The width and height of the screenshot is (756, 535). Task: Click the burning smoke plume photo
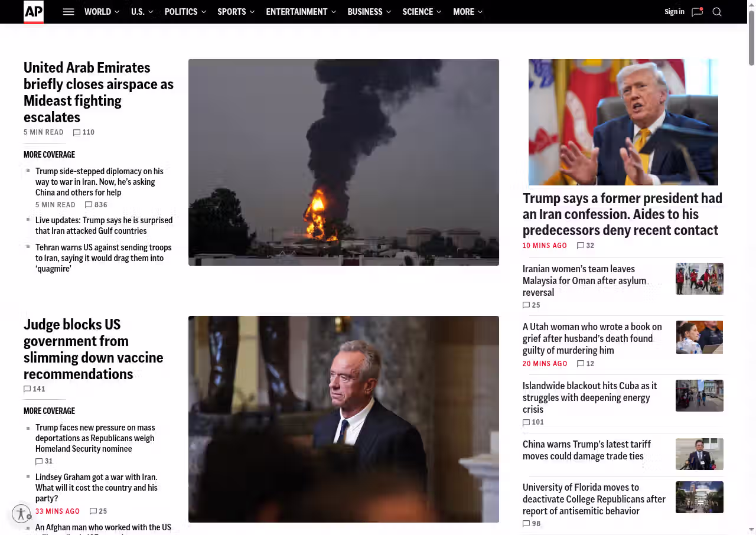click(343, 162)
